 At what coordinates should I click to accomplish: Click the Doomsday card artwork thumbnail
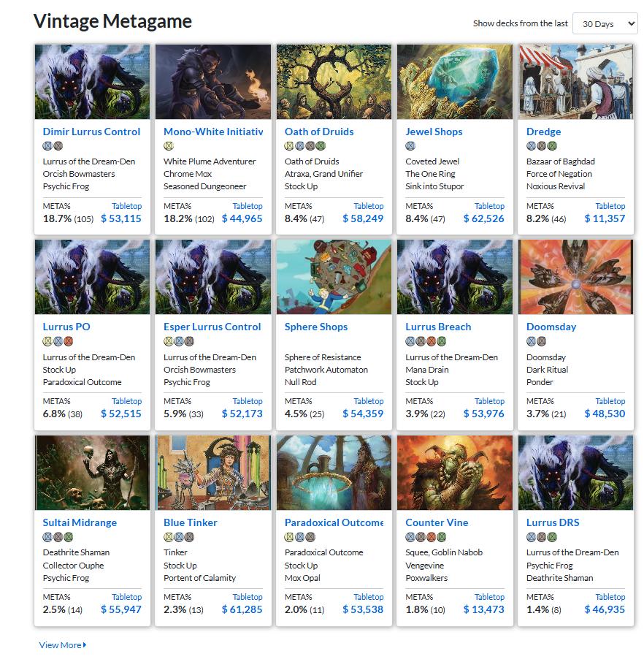(575, 277)
